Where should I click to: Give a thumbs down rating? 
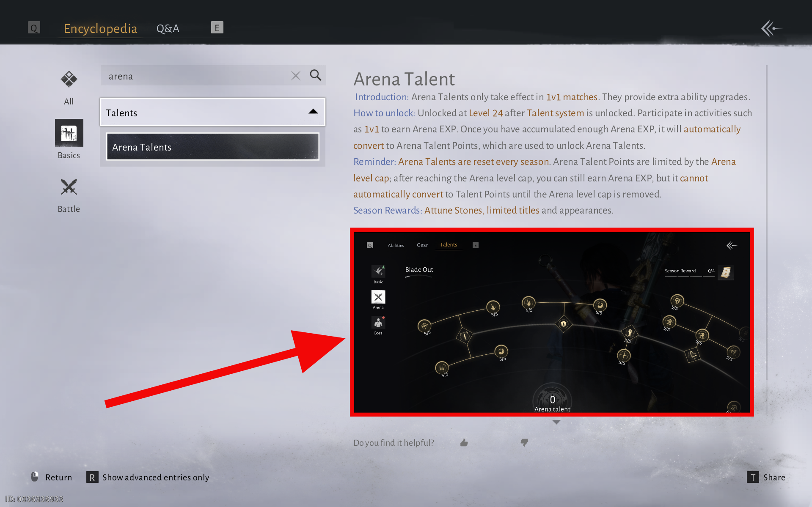[524, 443]
